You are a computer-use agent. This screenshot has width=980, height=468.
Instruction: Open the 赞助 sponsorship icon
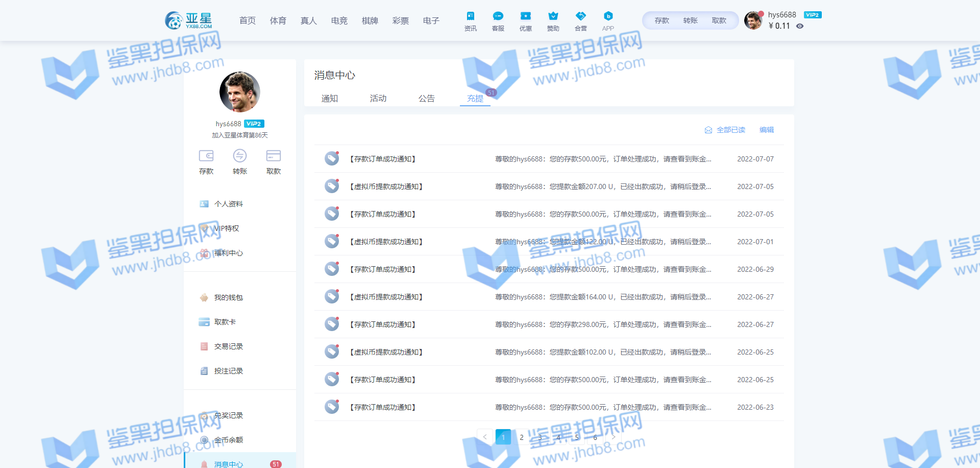(x=553, y=16)
